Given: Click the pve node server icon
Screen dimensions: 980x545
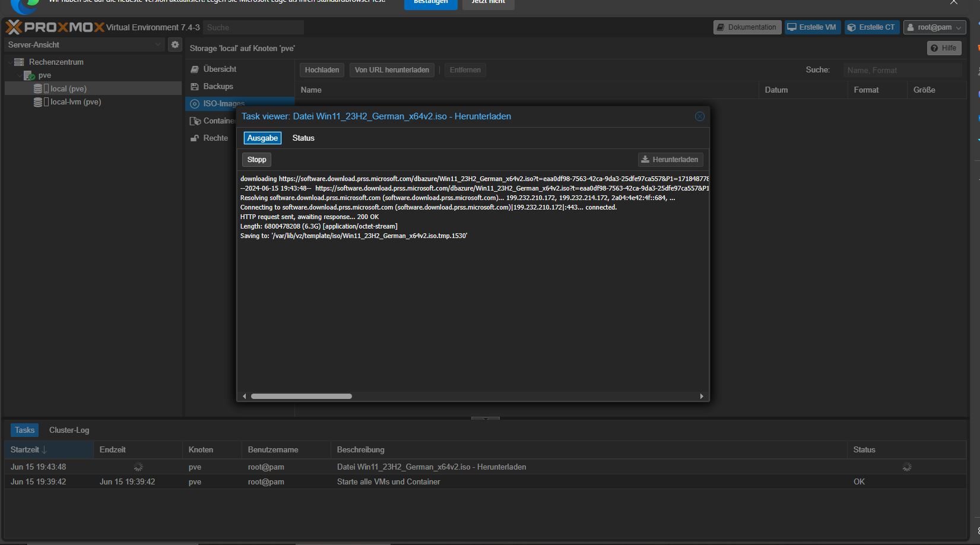Looking at the screenshot, I should 29,75.
